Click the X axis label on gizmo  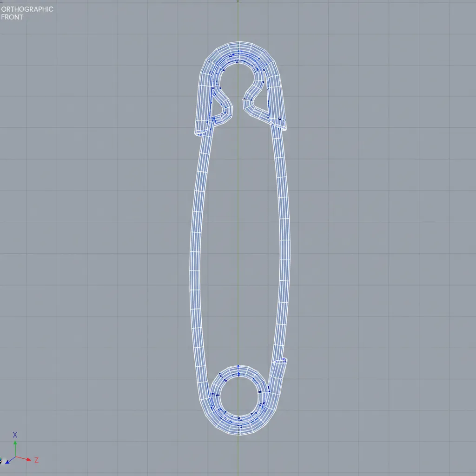click(x=15, y=435)
